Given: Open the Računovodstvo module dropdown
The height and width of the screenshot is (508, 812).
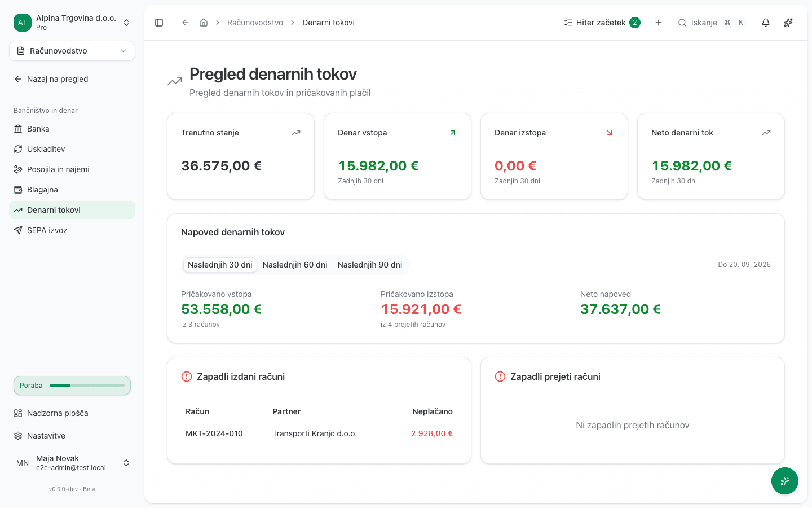Looking at the screenshot, I should click(72, 51).
